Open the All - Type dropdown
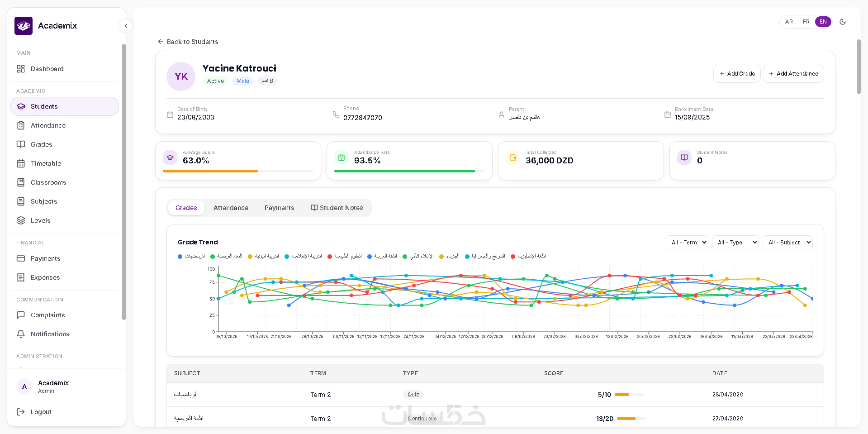This screenshot has width=868, height=434. [x=735, y=243]
